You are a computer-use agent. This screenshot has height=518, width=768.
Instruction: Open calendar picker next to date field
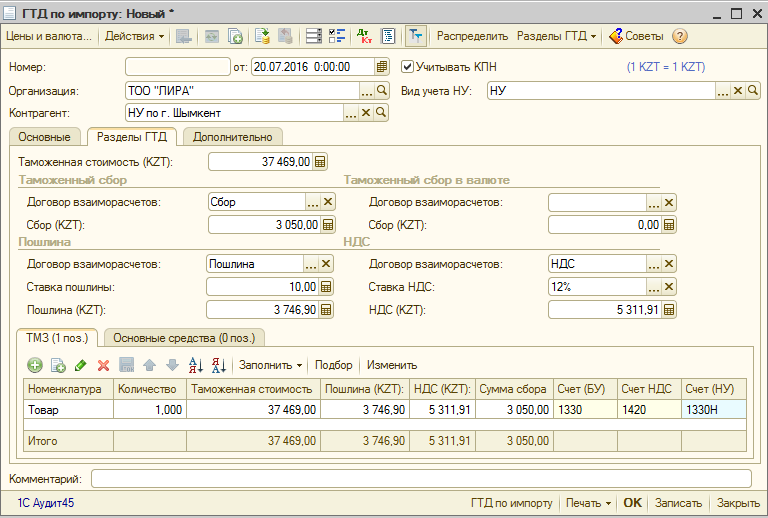tap(382, 67)
